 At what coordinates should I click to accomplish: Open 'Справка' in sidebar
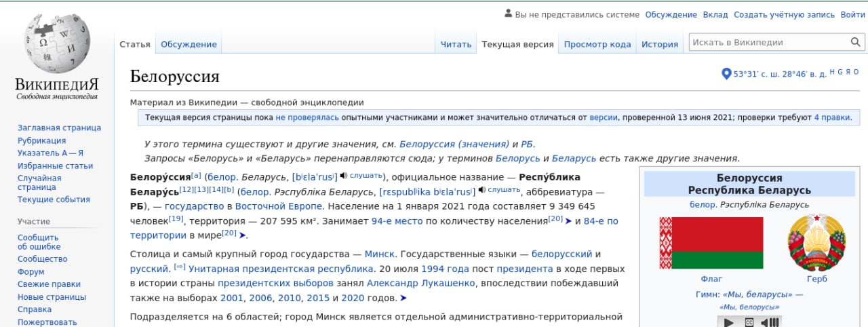35,309
